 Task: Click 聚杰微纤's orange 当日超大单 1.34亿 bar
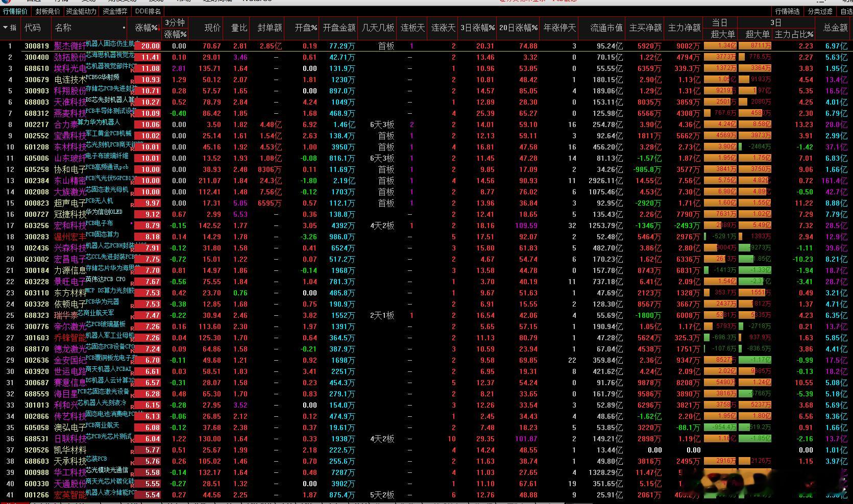click(720, 46)
